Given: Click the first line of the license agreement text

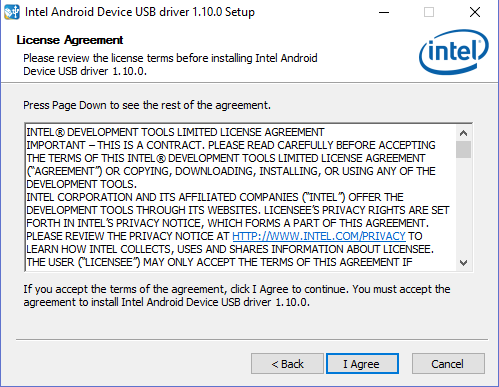Looking at the screenshot, I should [175, 132].
